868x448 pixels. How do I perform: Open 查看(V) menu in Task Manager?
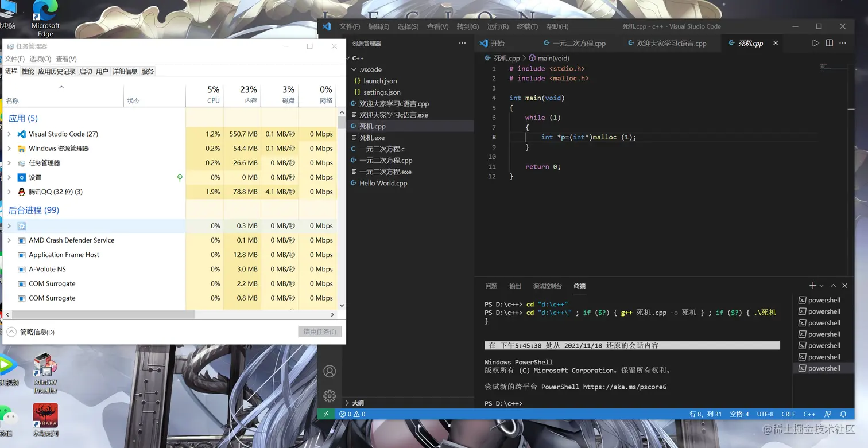click(x=66, y=59)
